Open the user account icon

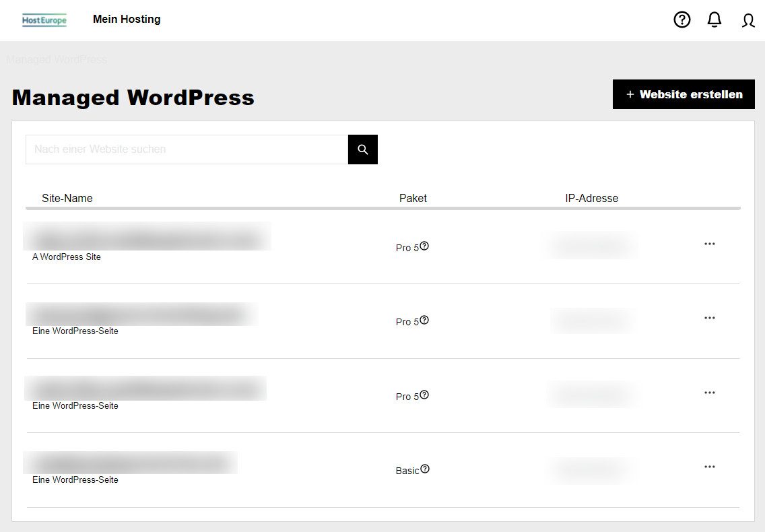(x=748, y=20)
